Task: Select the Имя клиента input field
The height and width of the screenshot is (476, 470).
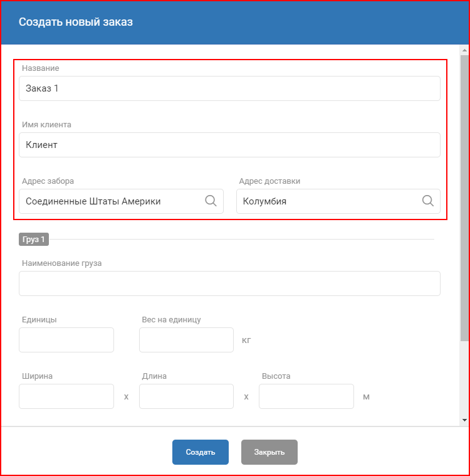Action: [229, 145]
